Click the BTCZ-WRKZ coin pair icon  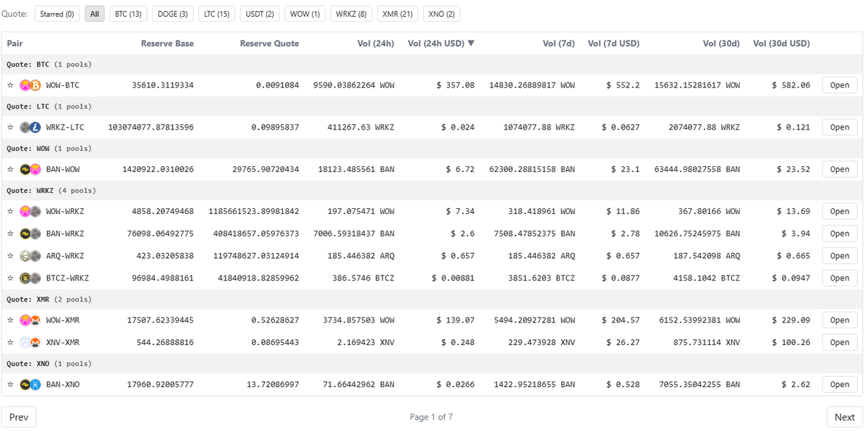click(x=30, y=278)
